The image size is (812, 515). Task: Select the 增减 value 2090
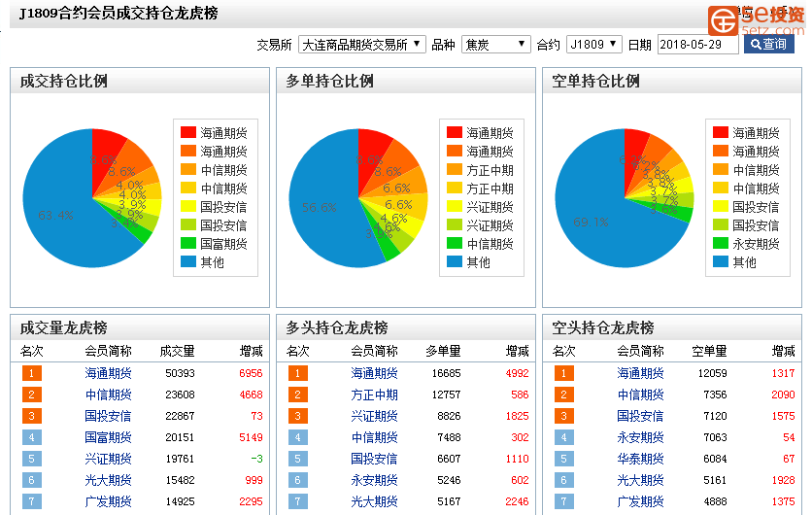[x=783, y=395]
